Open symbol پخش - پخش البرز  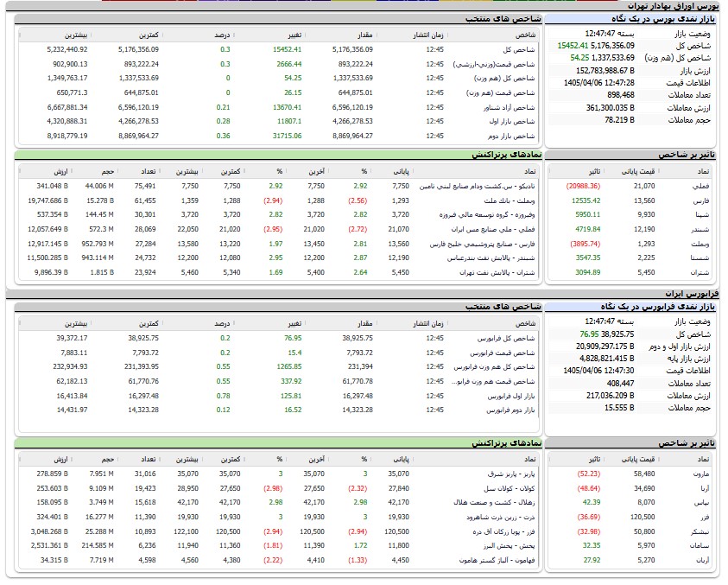point(510,546)
